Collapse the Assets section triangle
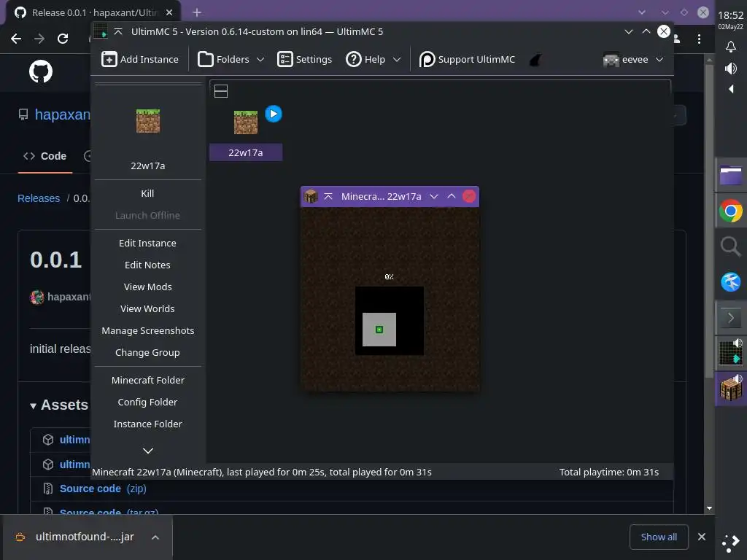The image size is (747, 560). coord(33,405)
